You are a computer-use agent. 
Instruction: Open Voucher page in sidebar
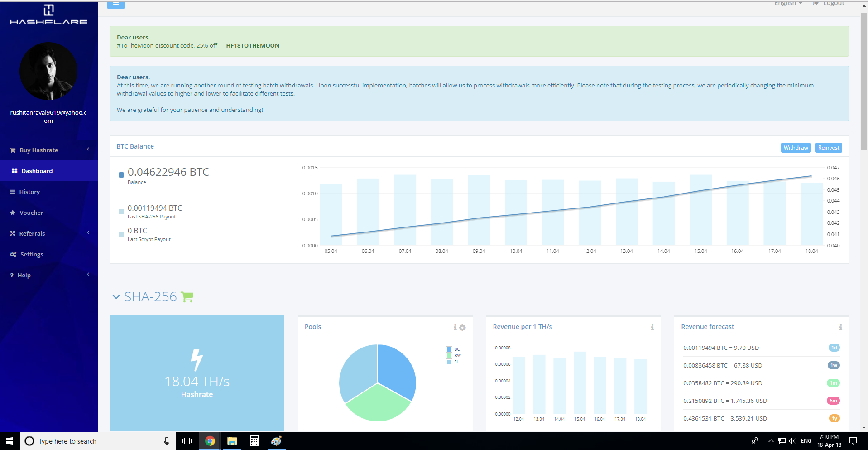coord(49,213)
